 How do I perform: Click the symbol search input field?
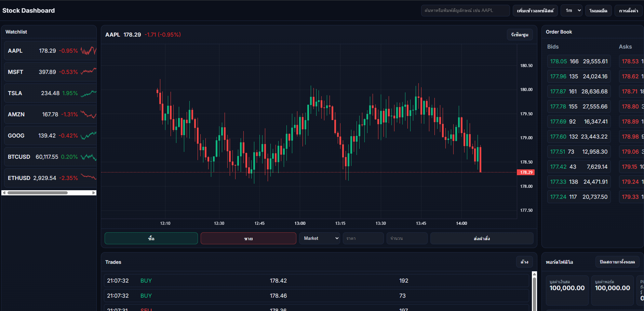click(465, 11)
